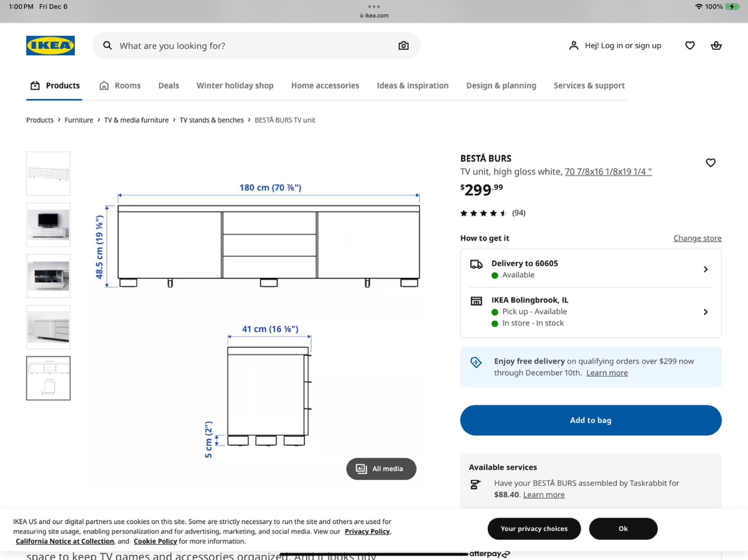The width and height of the screenshot is (748, 560).
Task: Click Change store link
Action: 697,238
